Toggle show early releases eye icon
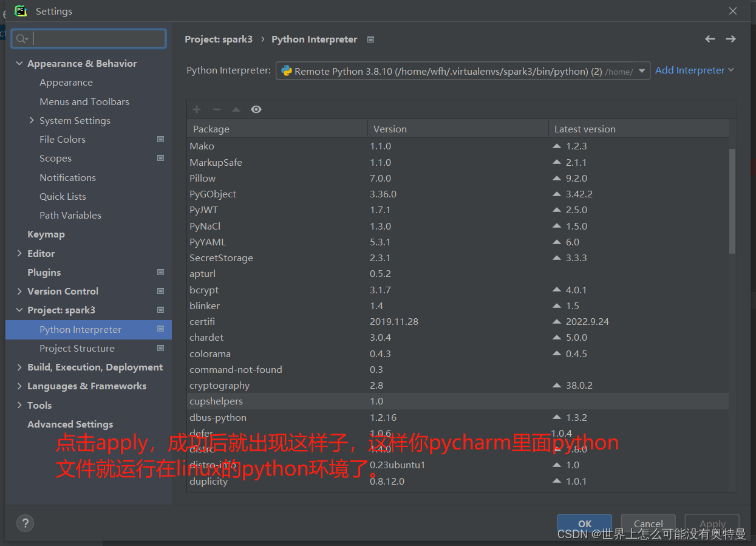Viewport: 756px width, 546px height. (x=256, y=109)
